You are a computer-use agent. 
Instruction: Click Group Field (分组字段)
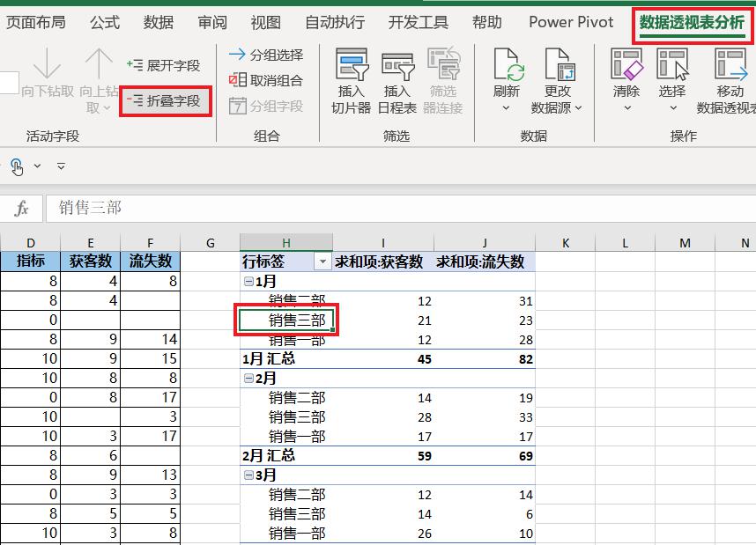[266, 106]
